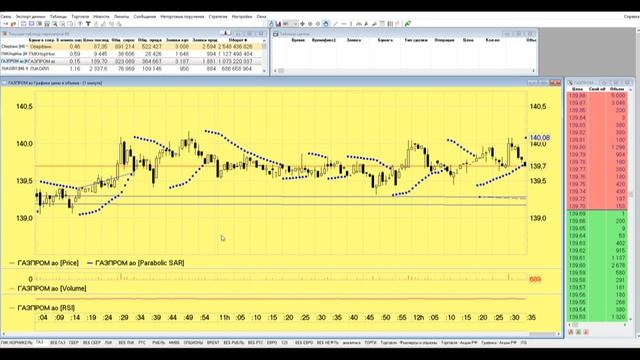Click the 689 volume value label

[535, 279]
